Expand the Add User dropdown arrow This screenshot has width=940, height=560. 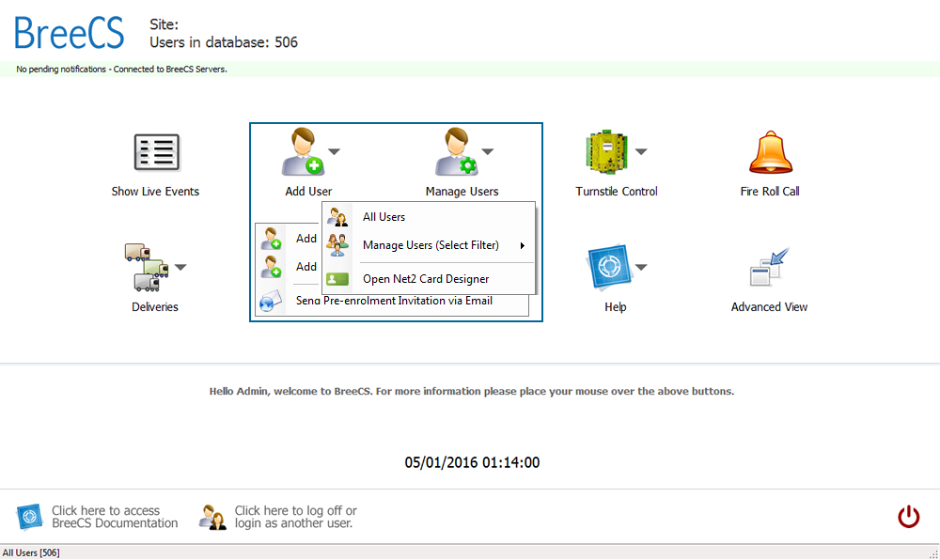[334, 152]
